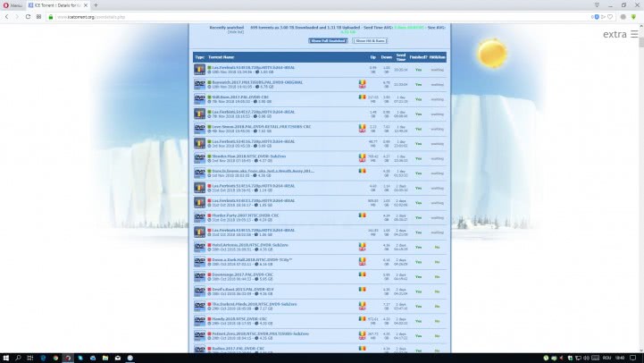
Task: Click DVD type icon for Baywatch.2017 torrent
Action: point(199,84)
